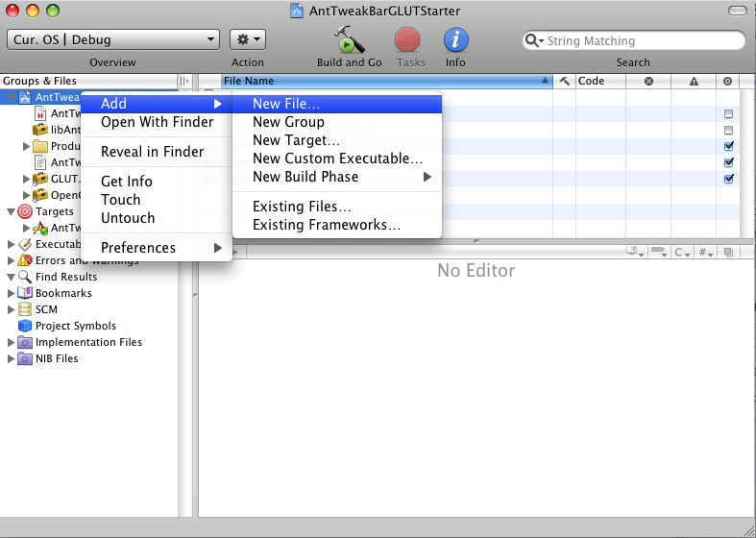Image resolution: width=756 pixels, height=538 pixels.
Task: Click the hammer build column header
Action: tap(564, 82)
